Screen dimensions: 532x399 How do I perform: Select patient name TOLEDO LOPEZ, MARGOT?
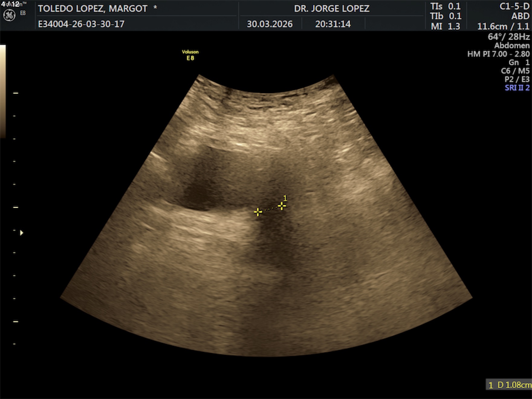click(92, 8)
